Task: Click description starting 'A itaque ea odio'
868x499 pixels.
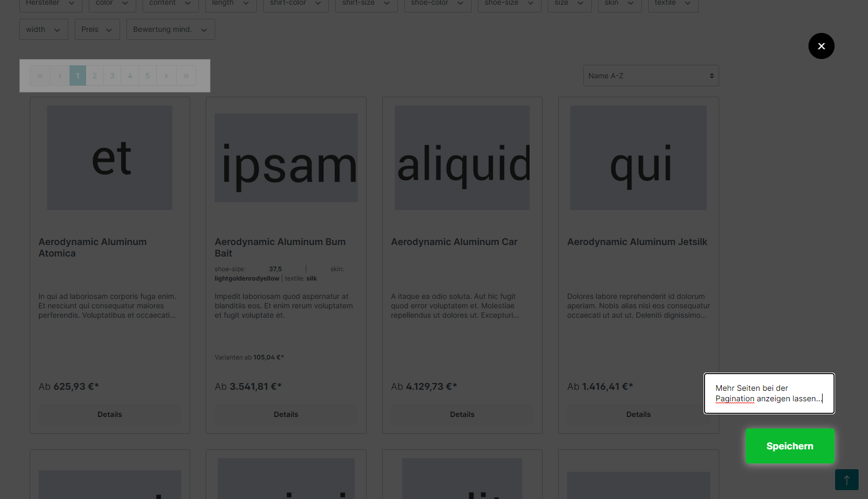Action: (x=455, y=306)
